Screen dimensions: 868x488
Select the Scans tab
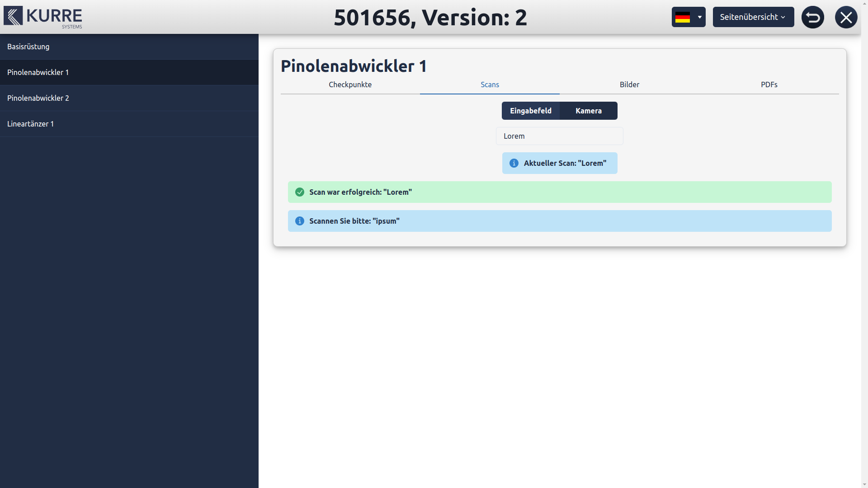[x=490, y=84]
